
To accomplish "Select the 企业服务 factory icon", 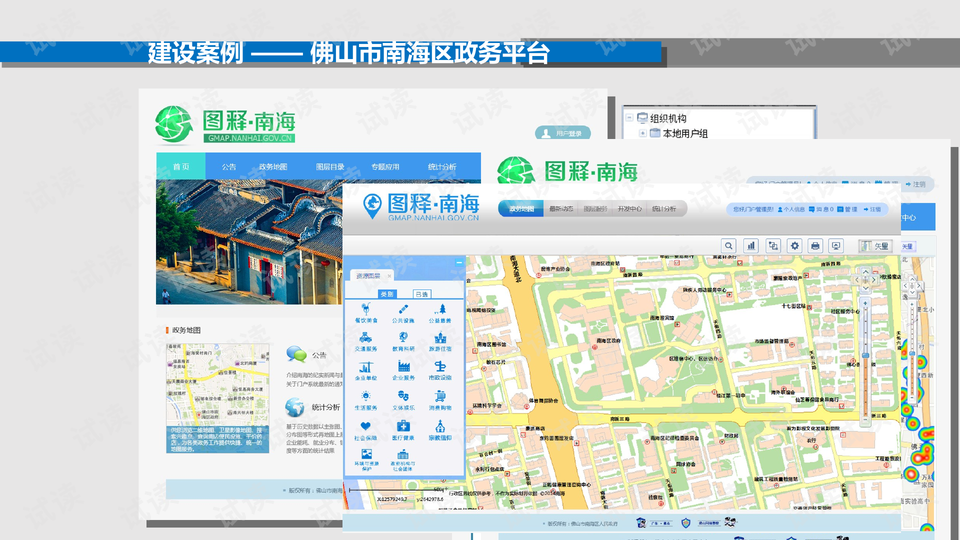I will click(403, 368).
